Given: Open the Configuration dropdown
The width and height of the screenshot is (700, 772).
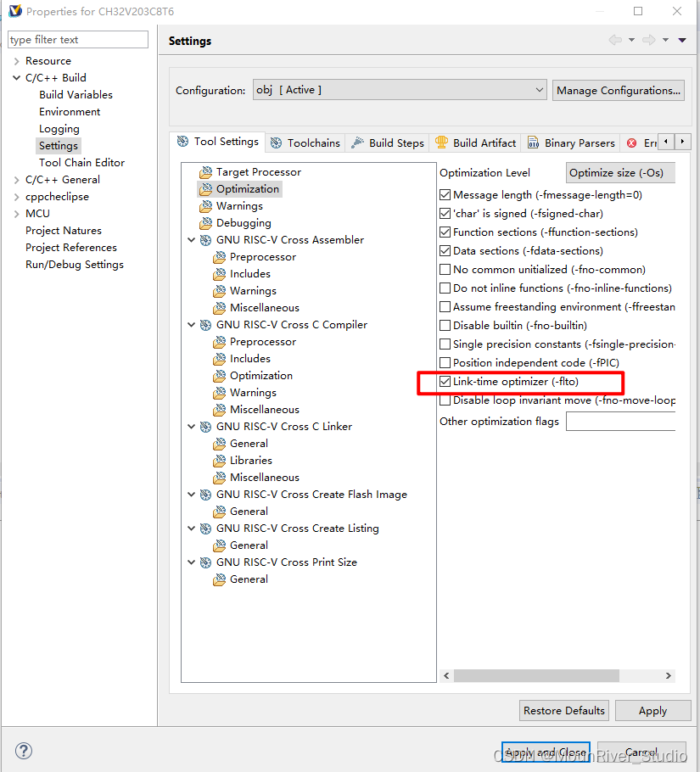Looking at the screenshot, I should click(540, 89).
